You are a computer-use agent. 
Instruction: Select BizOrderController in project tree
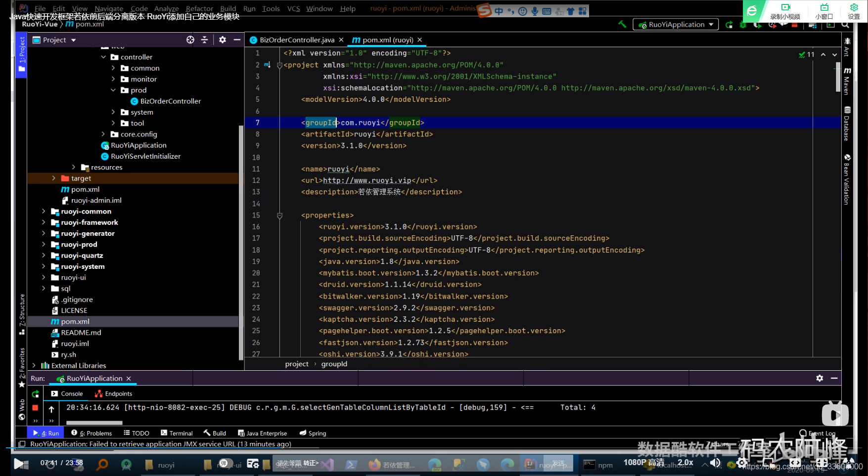click(166, 101)
